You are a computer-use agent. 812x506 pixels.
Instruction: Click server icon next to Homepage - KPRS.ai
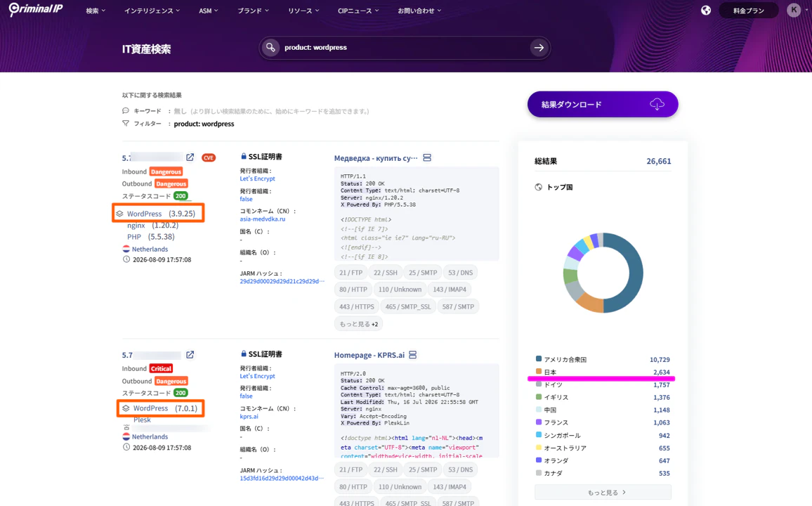[413, 355]
